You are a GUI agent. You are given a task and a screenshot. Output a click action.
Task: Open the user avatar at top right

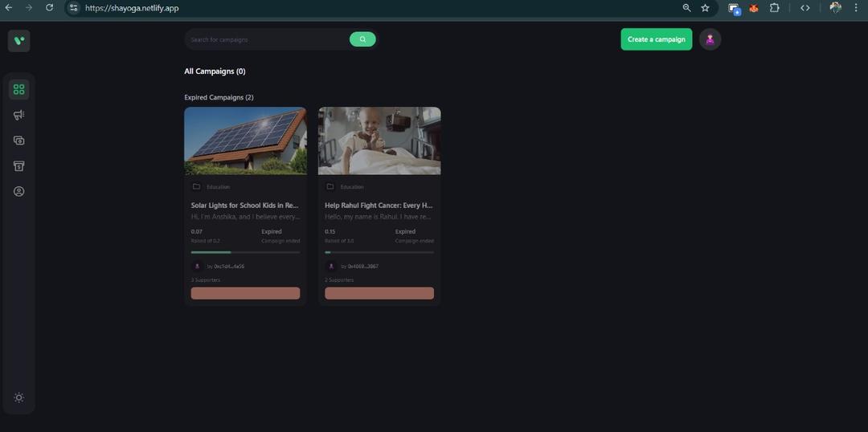click(710, 39)
